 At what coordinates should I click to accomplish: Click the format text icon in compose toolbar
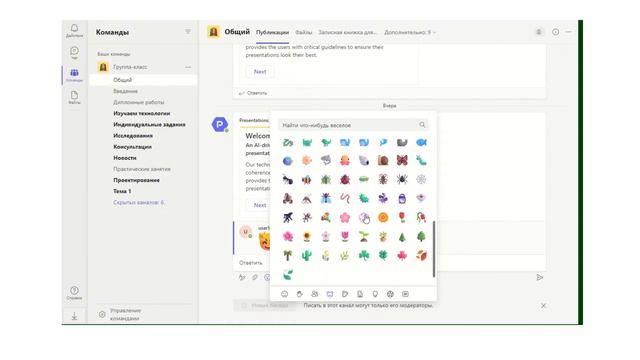click(242, 278)
